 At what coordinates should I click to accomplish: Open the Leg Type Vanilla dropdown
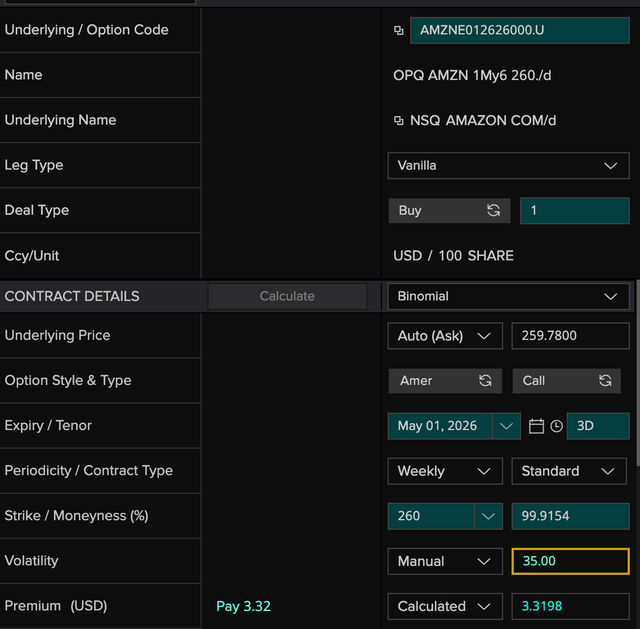tap(509, 166)
